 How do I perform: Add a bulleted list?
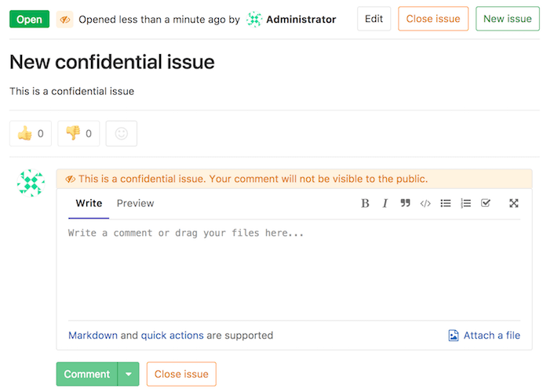pyautogui.click(x=446, y=203)
